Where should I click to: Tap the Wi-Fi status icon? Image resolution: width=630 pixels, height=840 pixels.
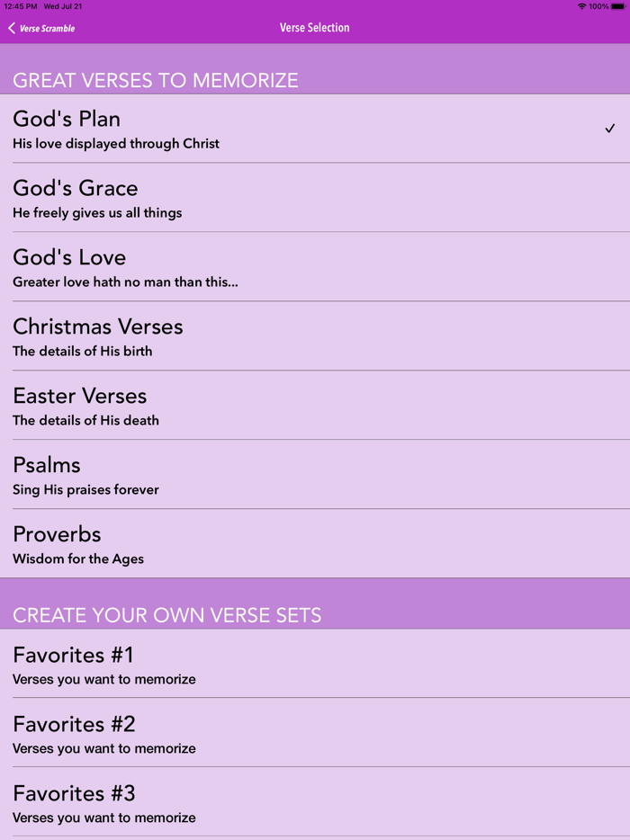click(x=581, y=6)
